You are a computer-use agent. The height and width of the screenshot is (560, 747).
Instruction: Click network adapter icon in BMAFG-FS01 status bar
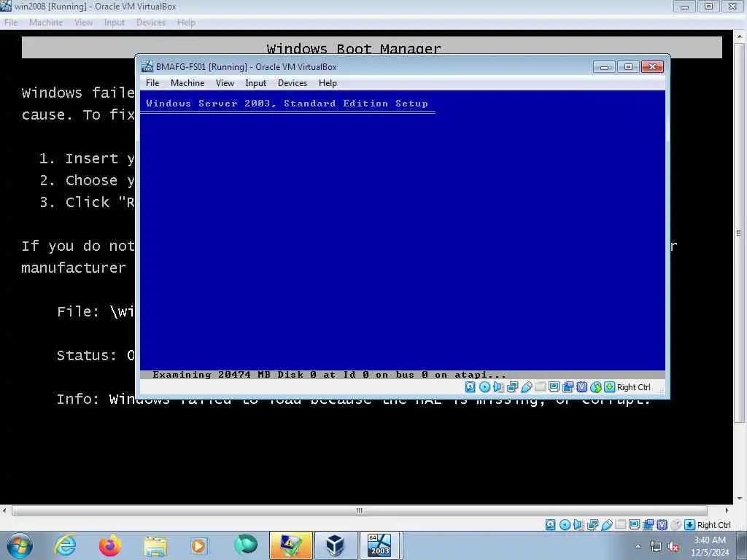point(512,387)
